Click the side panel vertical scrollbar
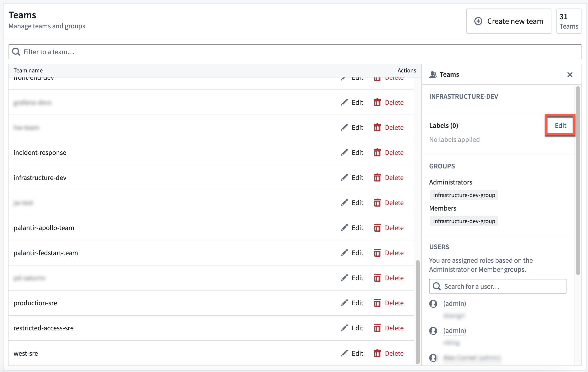Viewport: 588px width, 372px height. [x=578, y=180]
